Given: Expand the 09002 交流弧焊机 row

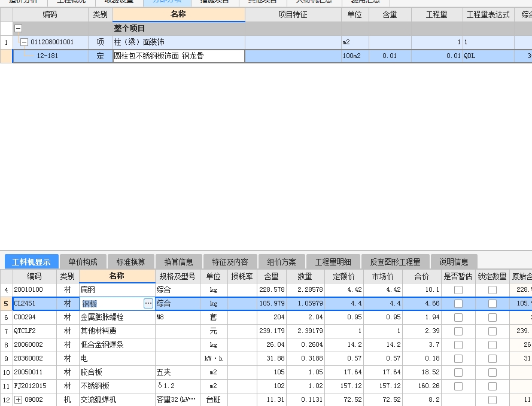Looking at the screenshot, I should pos(19,400).
